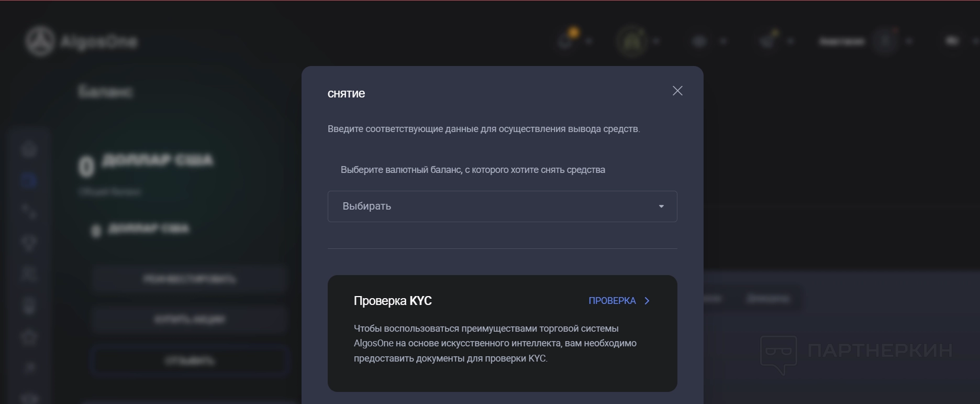Image resolution: width=980 pixels, height=404 pixels.
Task: Click the blurred Реинвестировать button
Action: (x=190, y=279)
